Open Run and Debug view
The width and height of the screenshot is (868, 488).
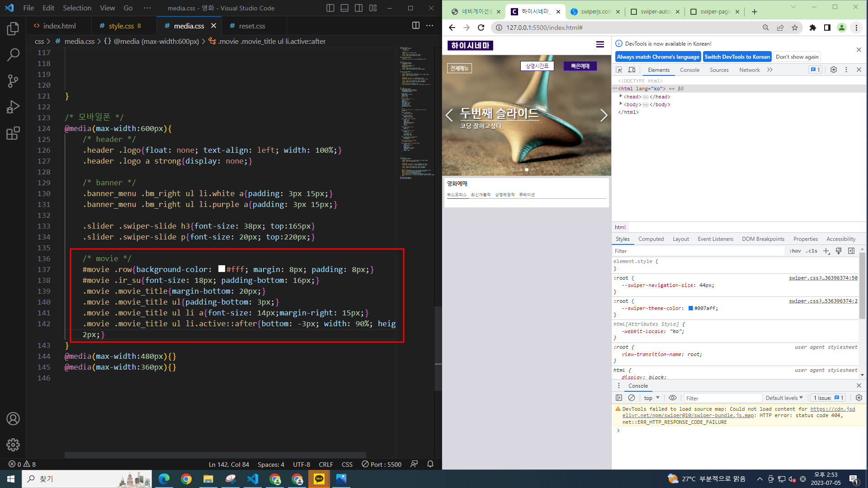(x=13, y=107)
